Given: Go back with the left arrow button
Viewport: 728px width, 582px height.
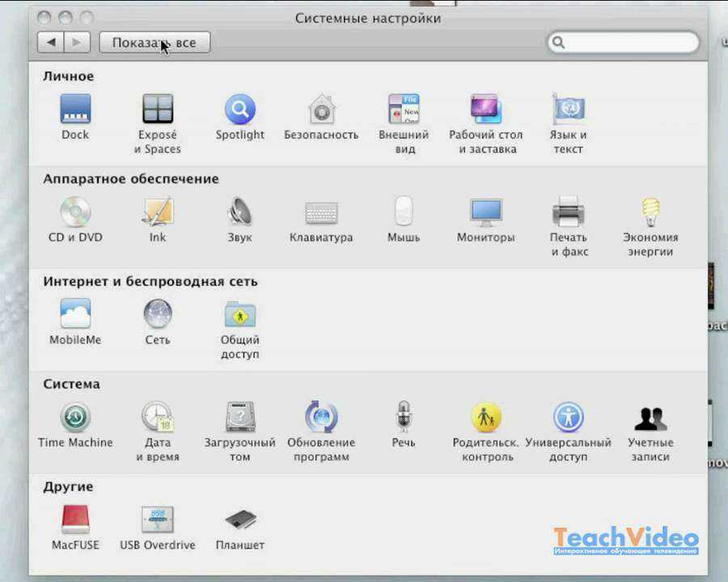Looking at the screenshot, I should click(51, 43).
